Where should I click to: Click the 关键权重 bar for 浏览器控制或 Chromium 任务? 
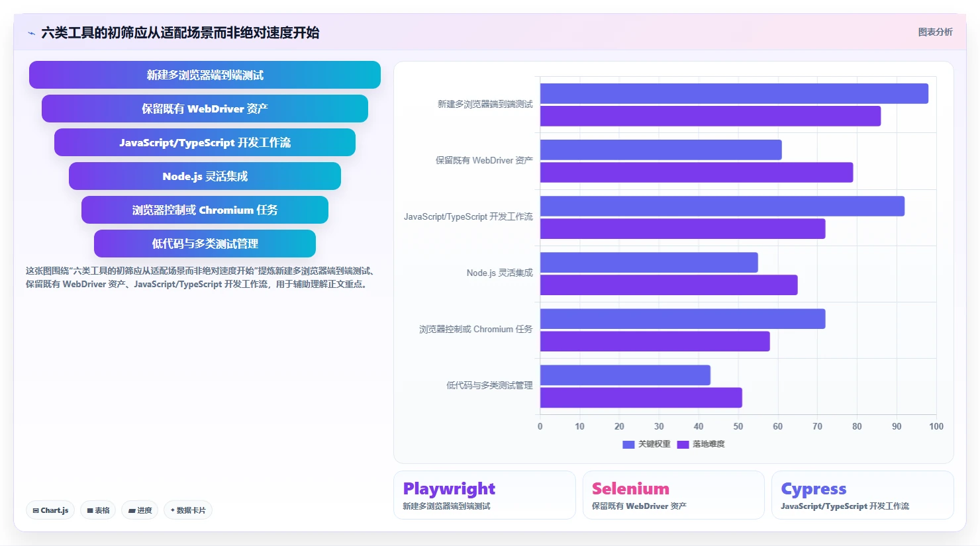coord(683,318)
